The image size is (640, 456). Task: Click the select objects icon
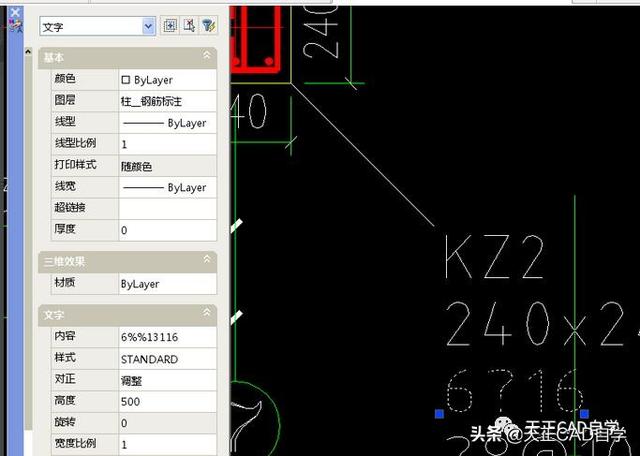coord(189,26)
